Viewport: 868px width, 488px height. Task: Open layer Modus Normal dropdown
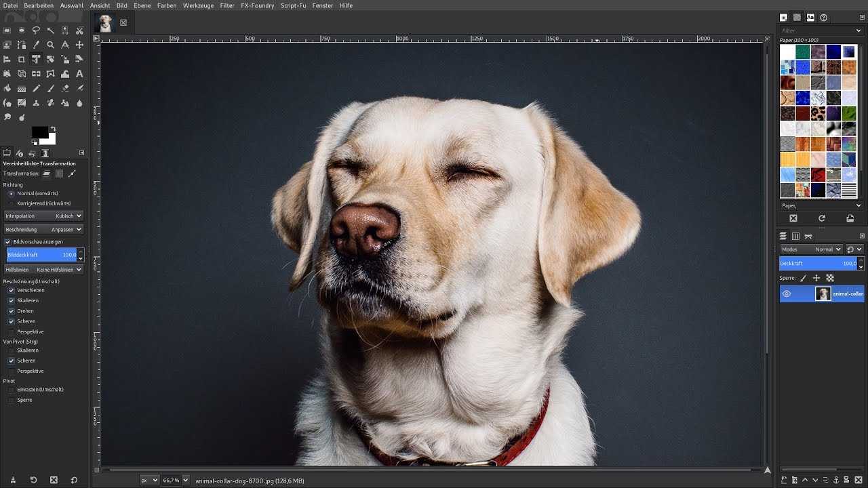pos(812,249)
